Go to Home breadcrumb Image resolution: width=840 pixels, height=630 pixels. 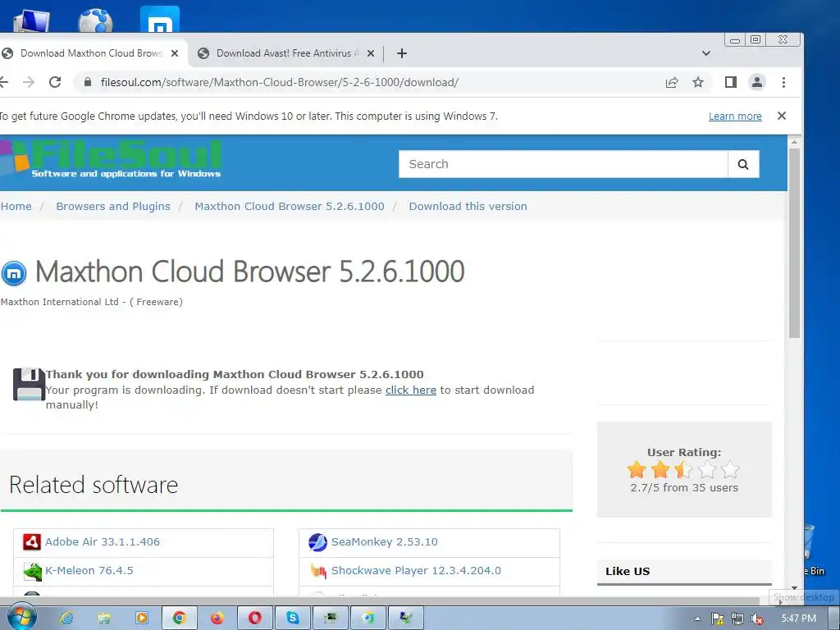point(16,206)
